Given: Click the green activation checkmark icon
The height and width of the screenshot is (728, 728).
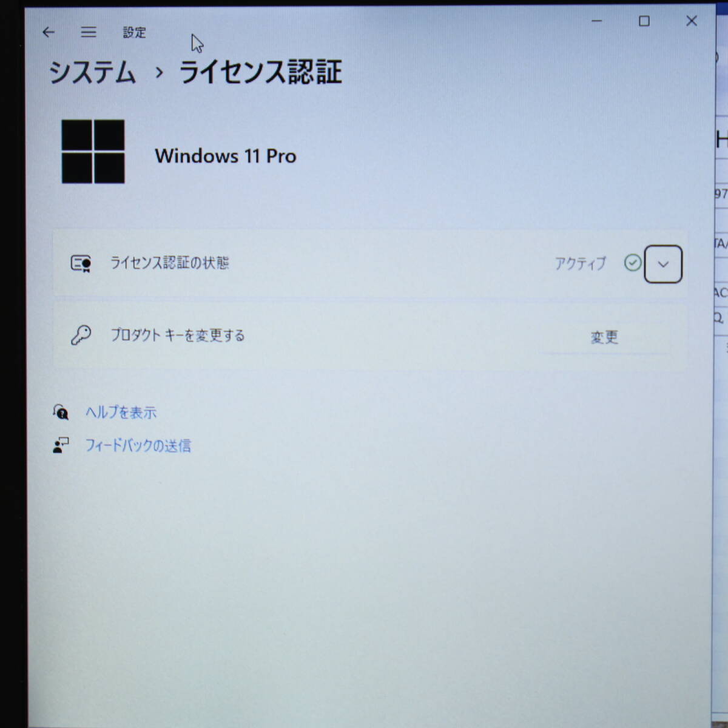Looking at the screenshot, I should pos(632,263).
